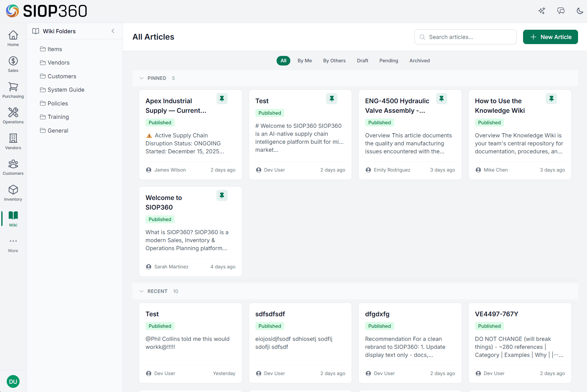Click the article search input field
Viewport: 587px width, 392px height.
tap(465, 37)
